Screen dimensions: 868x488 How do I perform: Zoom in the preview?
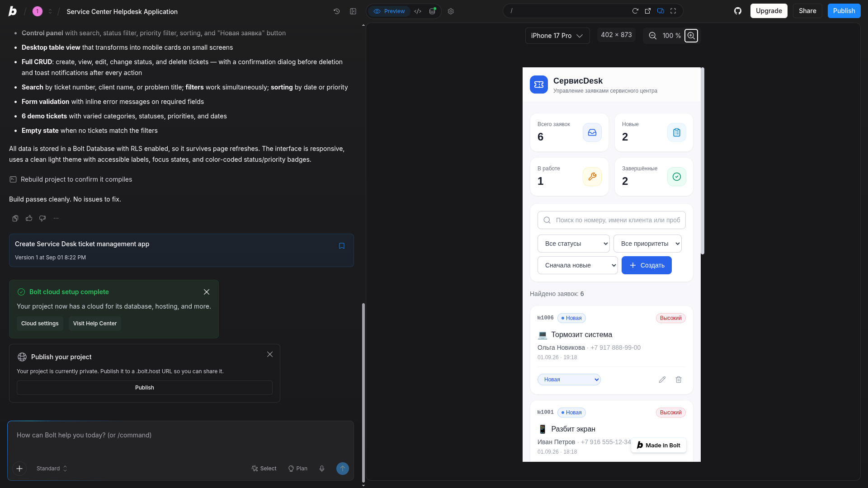691,36
